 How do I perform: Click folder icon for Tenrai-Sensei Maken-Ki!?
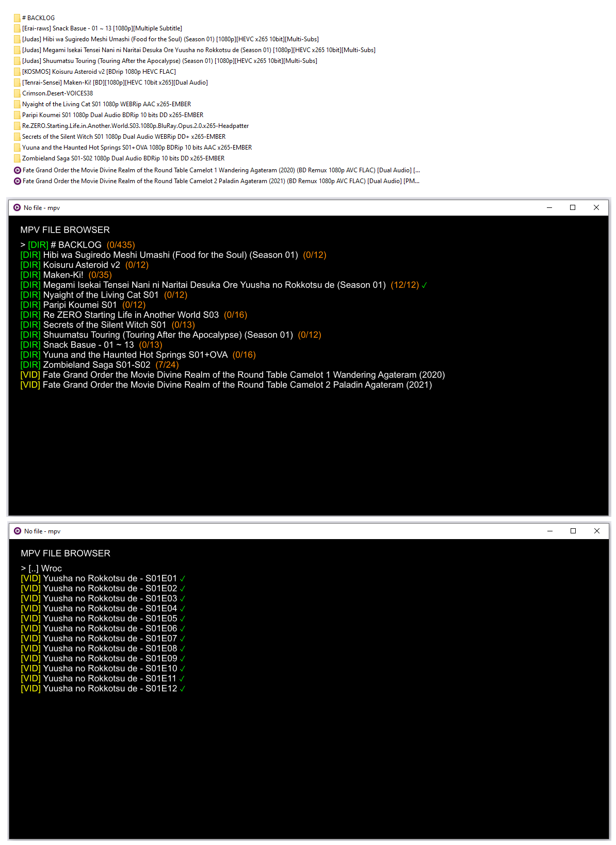point(17,83)
